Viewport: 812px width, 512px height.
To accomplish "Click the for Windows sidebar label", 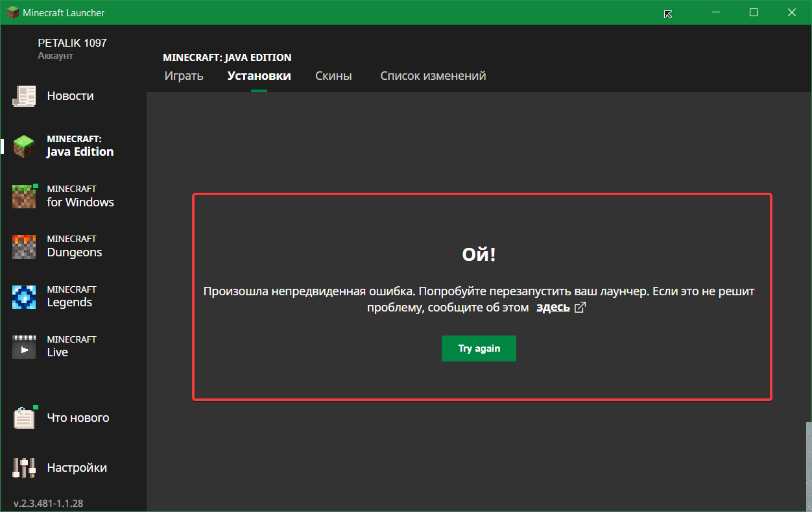I will click(x=80, y=202).
